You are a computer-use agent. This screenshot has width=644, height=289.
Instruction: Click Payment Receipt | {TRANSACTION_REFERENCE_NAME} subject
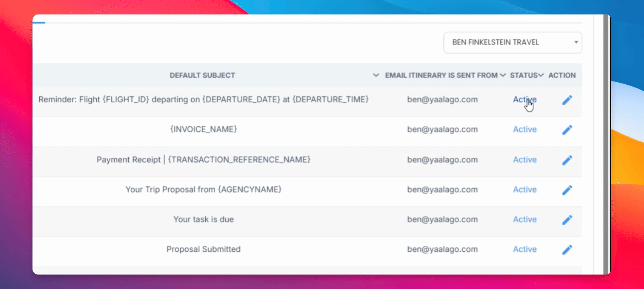pyautogui.click(x=203, y=160)
